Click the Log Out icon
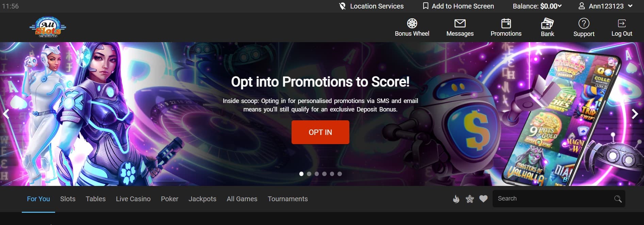 tap(622, 23)
